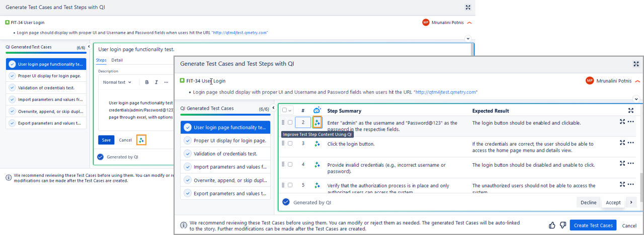This screenshot has width=644, height=235.
Task: Toggle italic formatting in description editor
Action: point(156,82)
